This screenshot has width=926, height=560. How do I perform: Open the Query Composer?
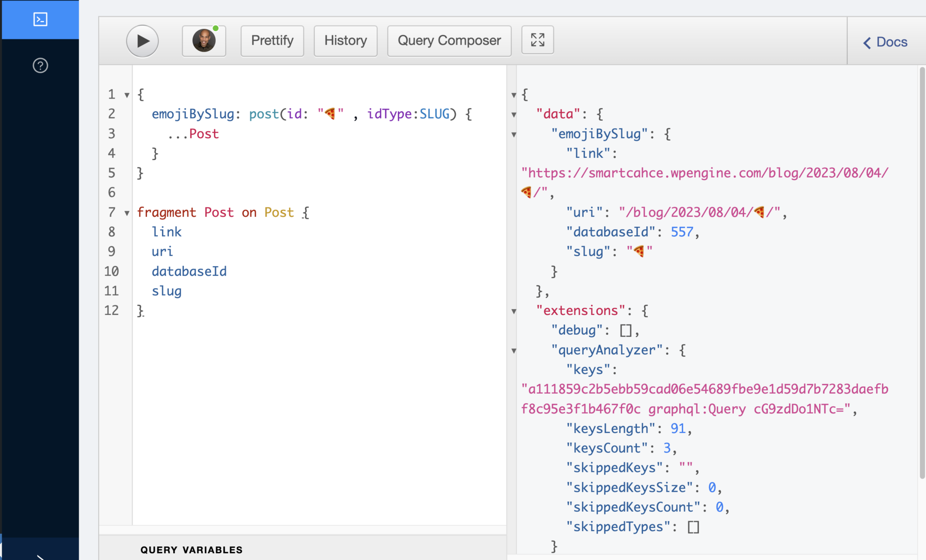click(x=449, y=40)
